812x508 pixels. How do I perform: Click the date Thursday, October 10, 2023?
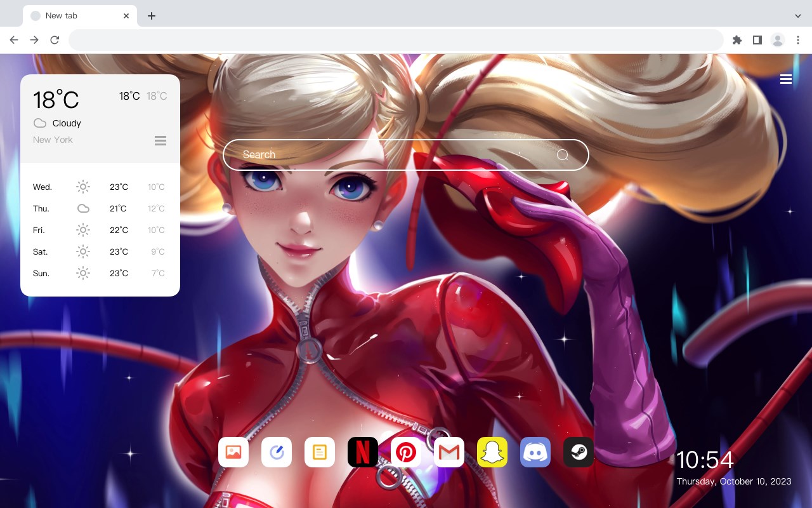click(734, 481)
